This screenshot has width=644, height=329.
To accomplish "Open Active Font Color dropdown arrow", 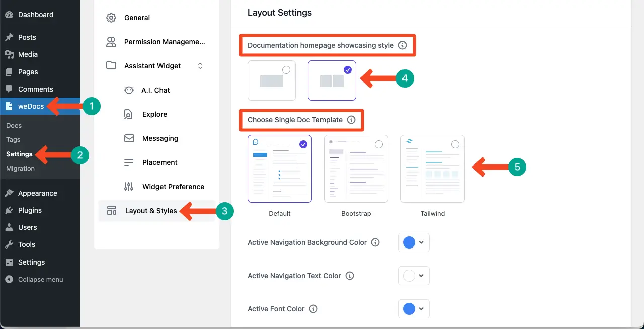I will (421, 309).
